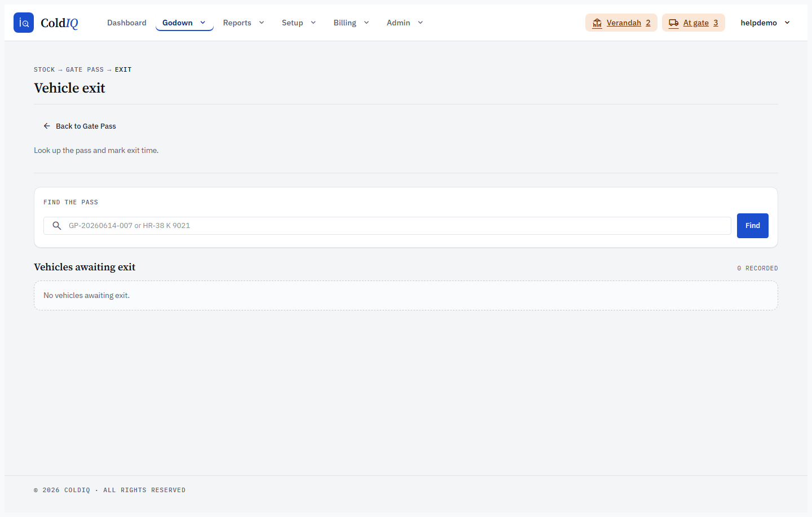Open the helpdemo user menu
The height and width of the screenshot is (517, 812).
[x=765, y=23]
